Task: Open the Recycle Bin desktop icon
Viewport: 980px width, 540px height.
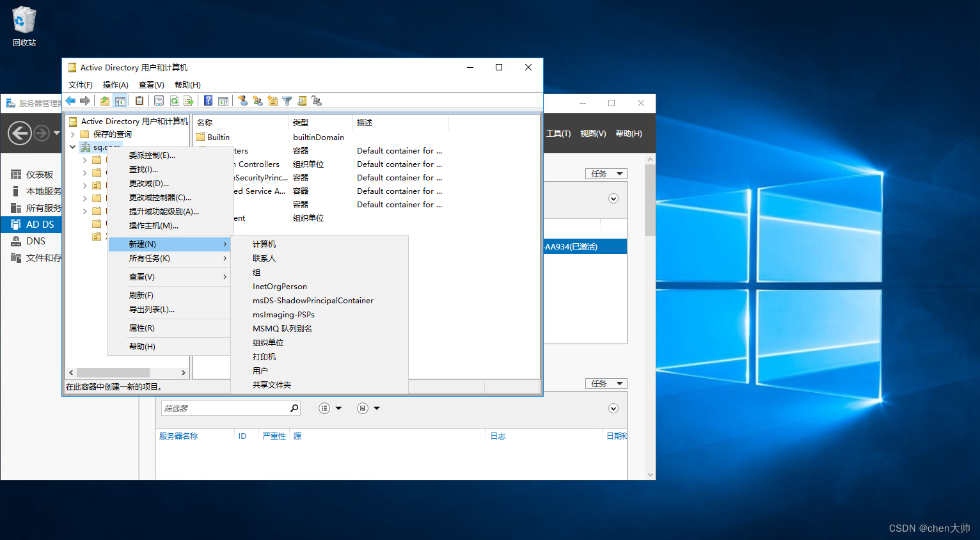Action: pyautogui.click(x=24, y=26)
